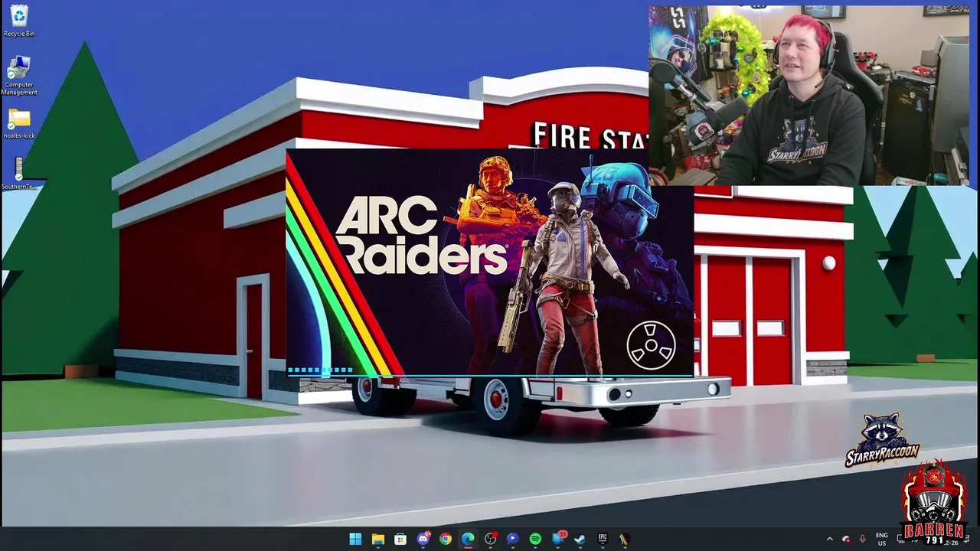This screenshot has width=980, height=551.
Task: Click the Windows Start button
Action: tap(355, 539)
